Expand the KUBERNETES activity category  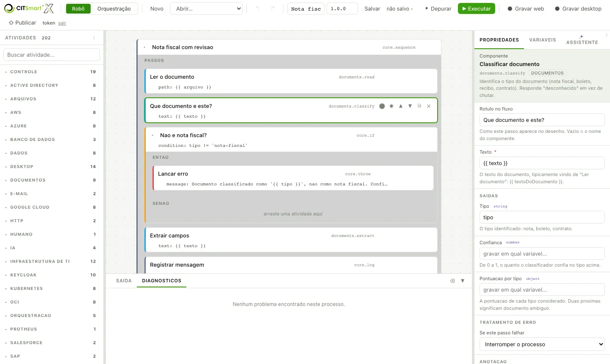coord(51,289)
